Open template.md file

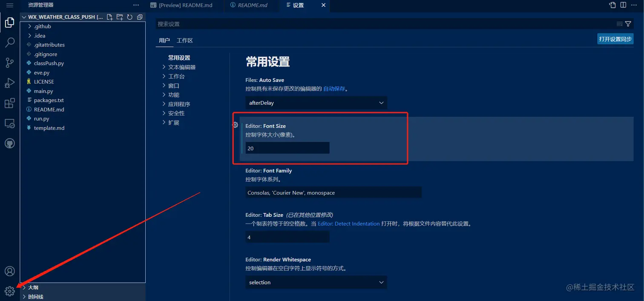click(x=49, y=128)
